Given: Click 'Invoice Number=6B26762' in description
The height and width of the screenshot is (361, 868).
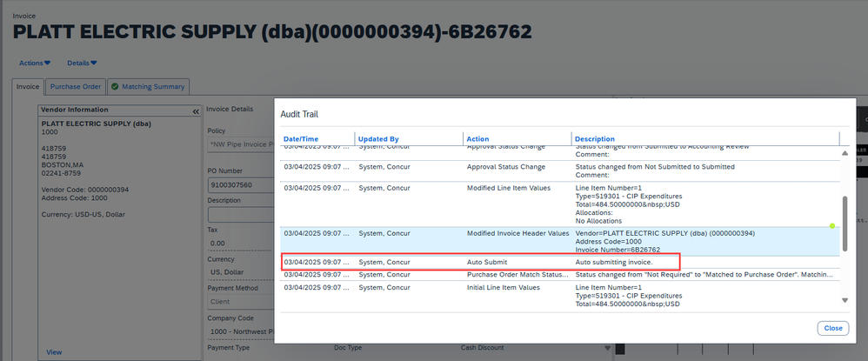Looking at the screenshot, I should [x=616, y=250].
